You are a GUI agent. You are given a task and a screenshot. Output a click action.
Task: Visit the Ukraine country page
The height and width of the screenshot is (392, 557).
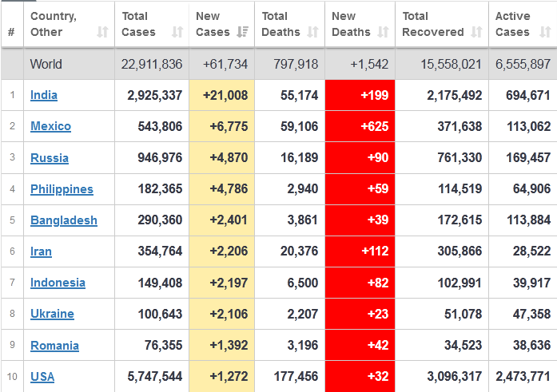52,314
